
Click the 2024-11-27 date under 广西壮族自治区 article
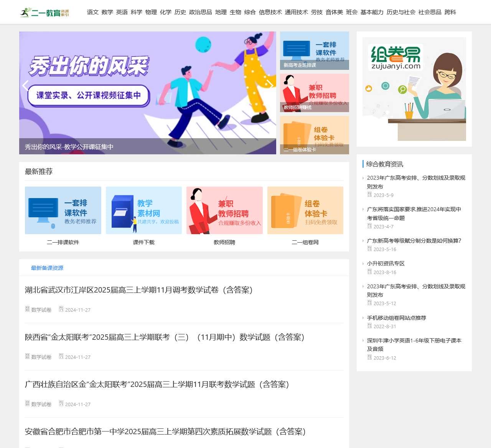pyautogui.click(x=78, y=404)
